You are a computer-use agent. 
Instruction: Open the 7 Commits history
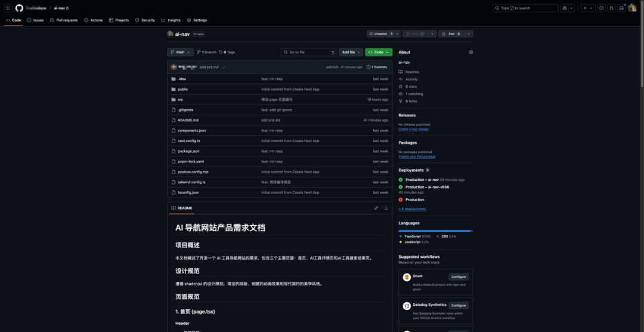377,67
